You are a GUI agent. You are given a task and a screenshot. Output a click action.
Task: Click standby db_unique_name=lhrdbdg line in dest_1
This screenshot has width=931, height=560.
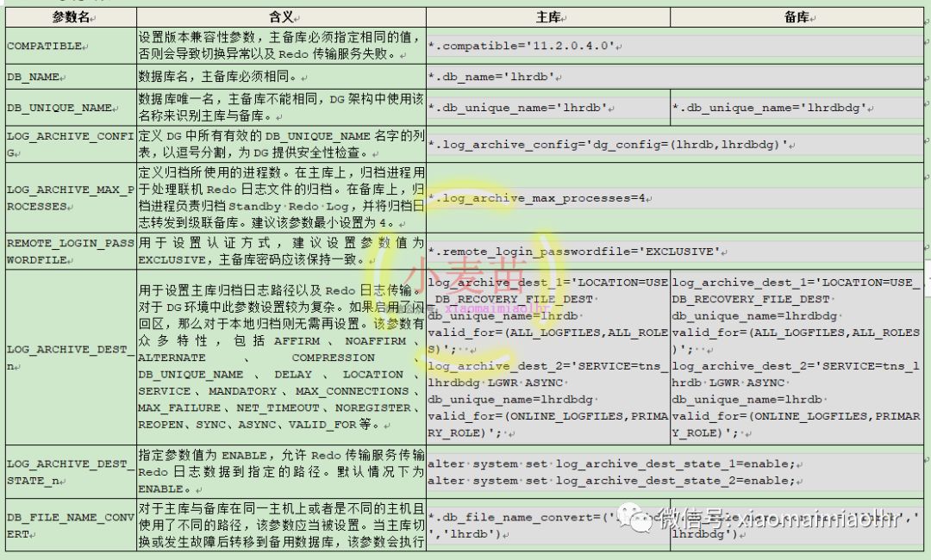tap(754, 316)
